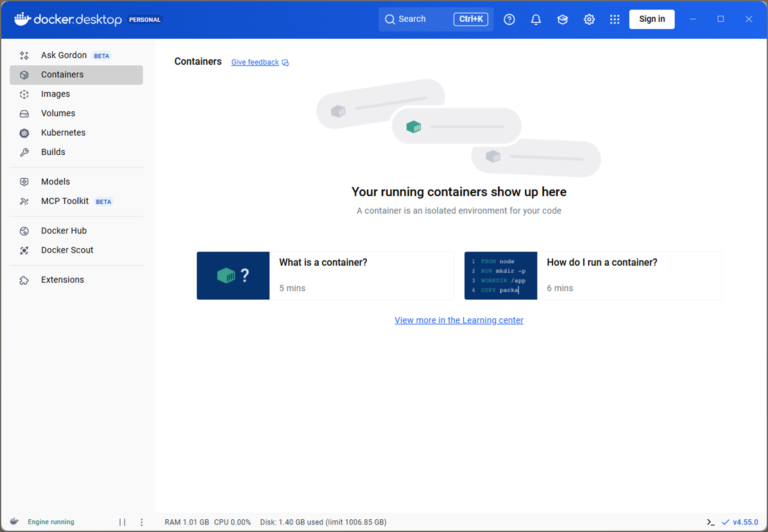This screenshot has height=532, width=768.
Task: Open Ask Gordon in the sidebar
Action: point(76,55)
